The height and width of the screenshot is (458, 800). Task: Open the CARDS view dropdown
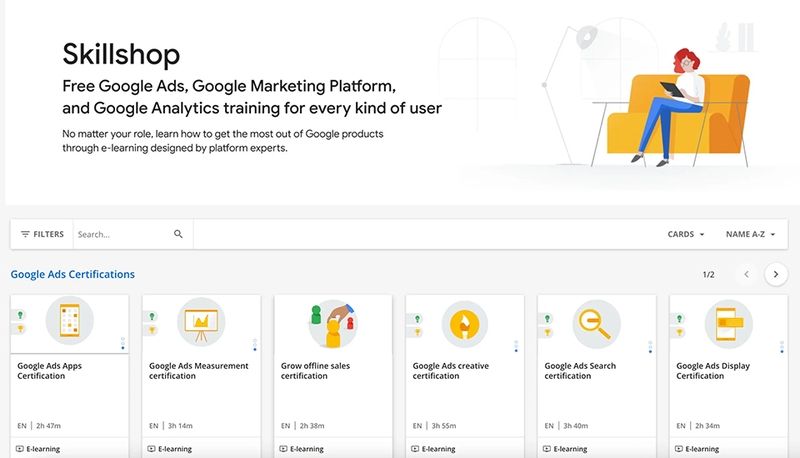pyautogui.click(x=686, y=234)
